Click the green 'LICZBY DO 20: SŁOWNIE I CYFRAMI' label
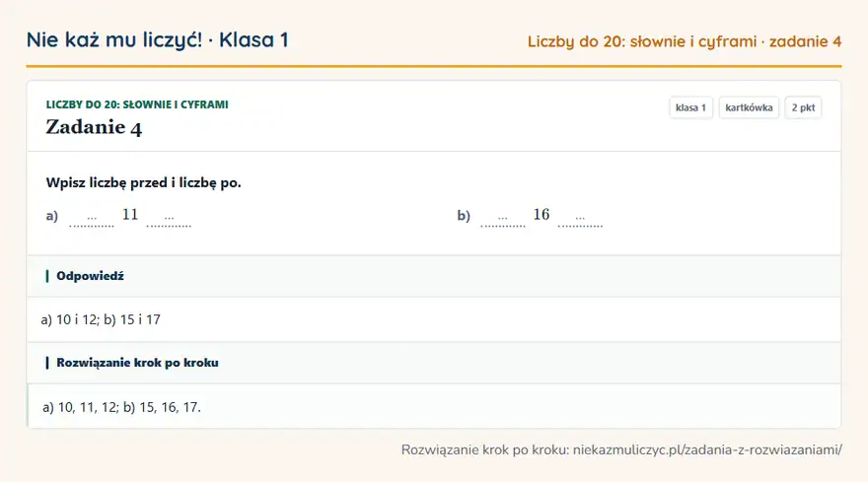Screen dimensions: 868x482 point(137,104)
